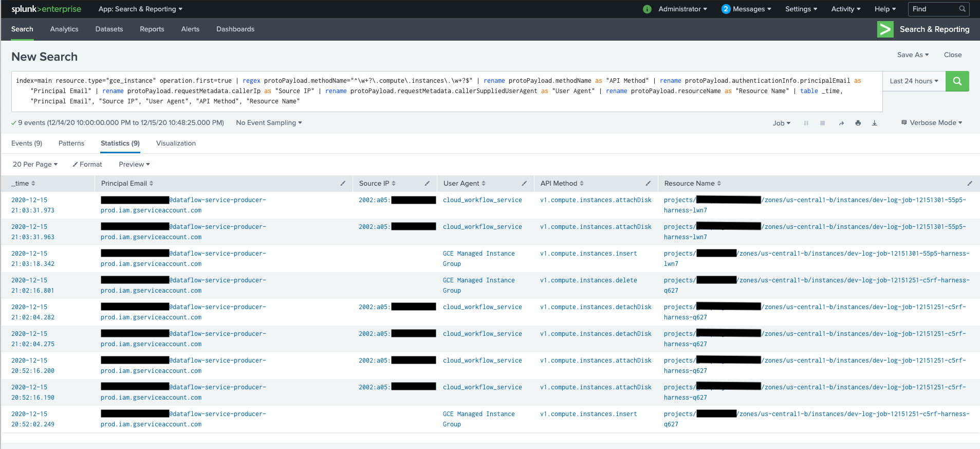
Task: Click timestamp 2020-12-15 21:03:31.973
Action: point(33,205)
